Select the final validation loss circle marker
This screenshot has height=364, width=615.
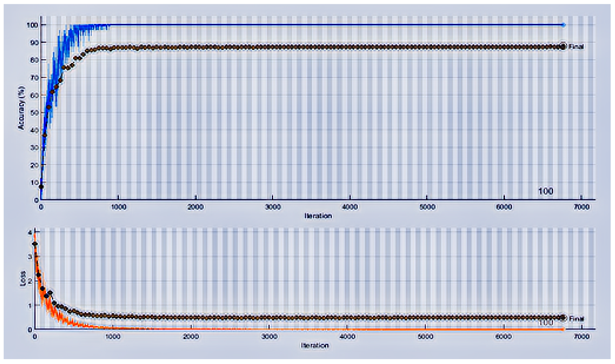[x=563, y=318]
